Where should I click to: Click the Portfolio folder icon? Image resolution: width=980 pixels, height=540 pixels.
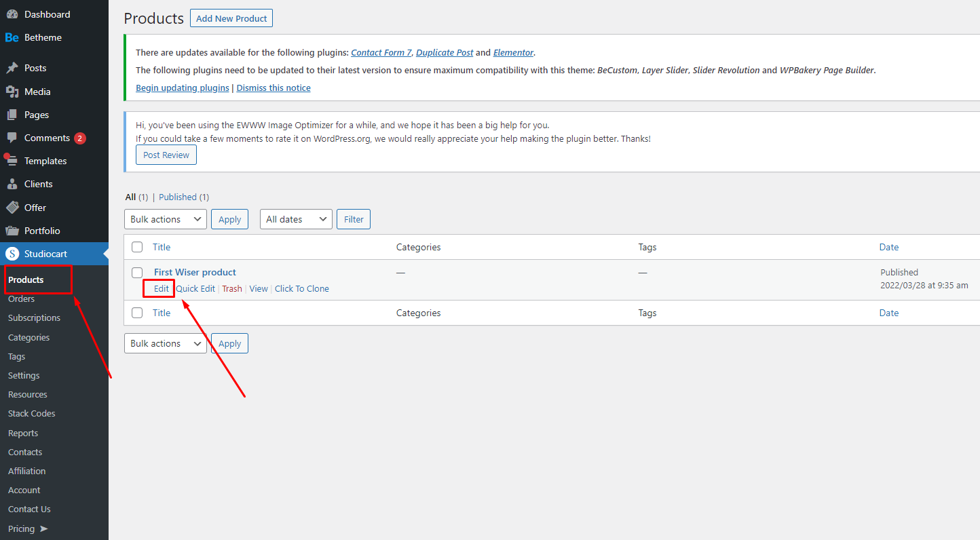pyautogui.click(x=12, y=231)
